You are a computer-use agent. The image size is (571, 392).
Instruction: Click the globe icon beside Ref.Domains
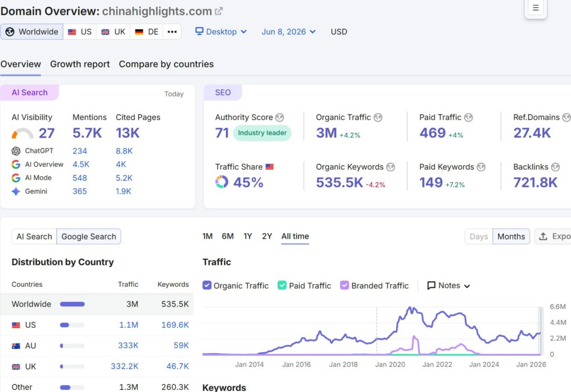tap(567, 117)
